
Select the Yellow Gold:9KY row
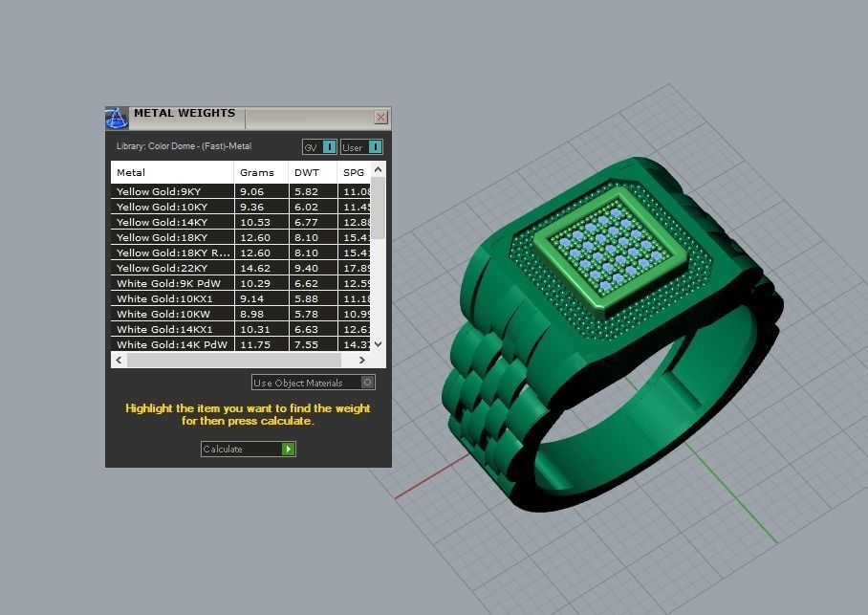click(240, 191)
